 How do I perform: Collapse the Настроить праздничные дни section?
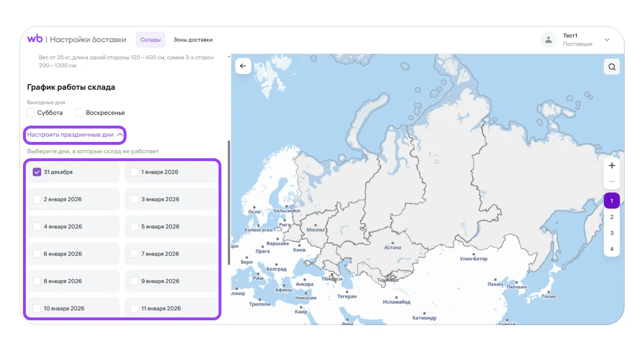point(75,135)
